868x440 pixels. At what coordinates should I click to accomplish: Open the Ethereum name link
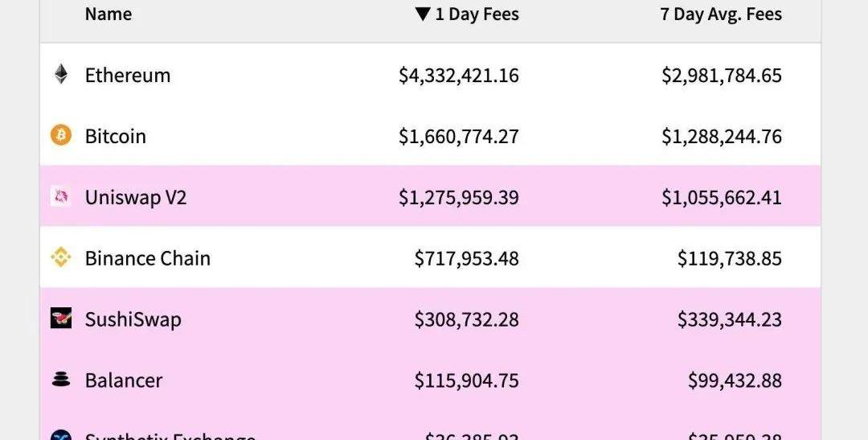click(128, 76)
